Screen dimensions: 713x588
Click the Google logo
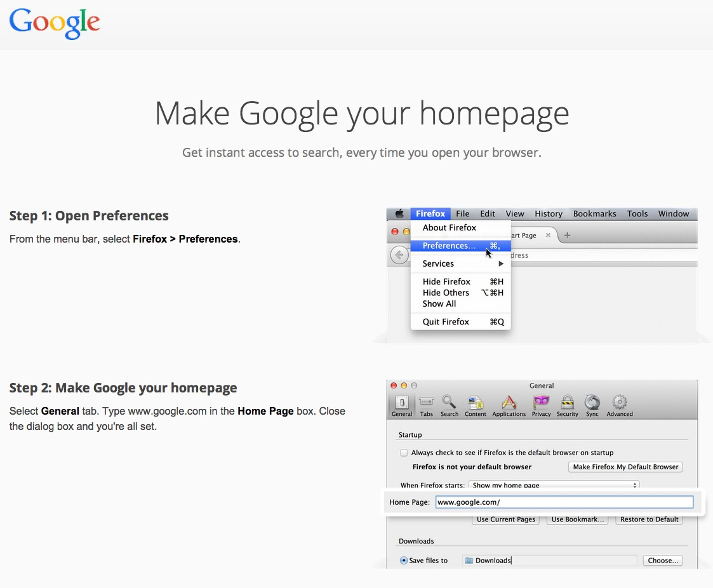pos(55,23)
